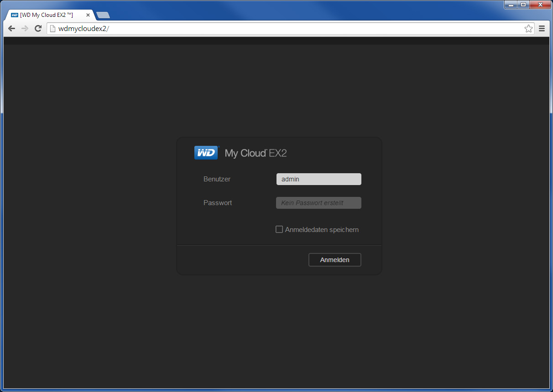This screenshot has height=392, width=553.
Task: Click the page icon in address bar
Action: click(52, 29)
